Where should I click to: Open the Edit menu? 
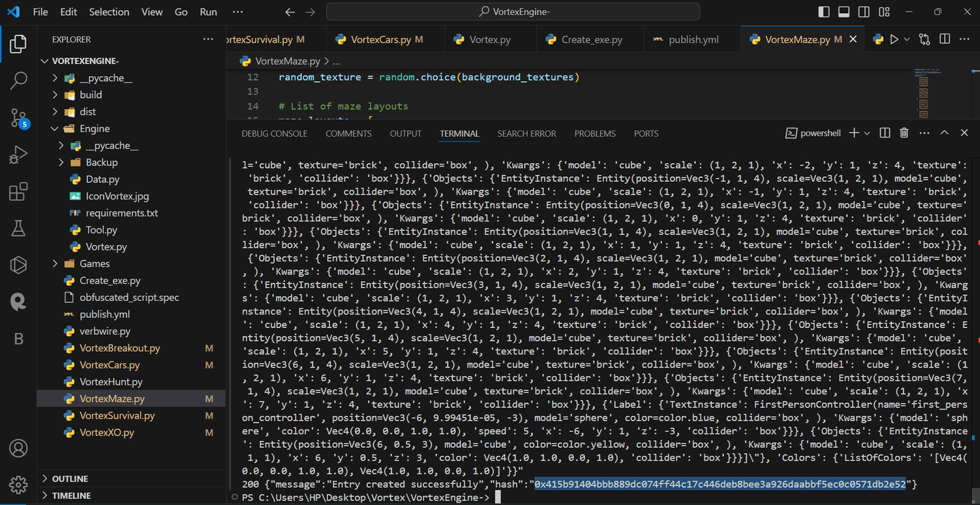pos(68,12)
